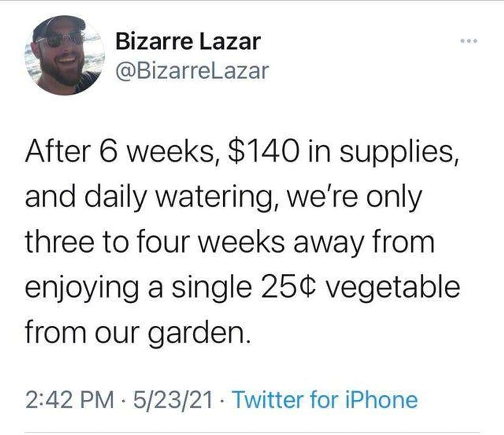
Task: Select the 2:42 PM timestamp
Action: point(70,400)
